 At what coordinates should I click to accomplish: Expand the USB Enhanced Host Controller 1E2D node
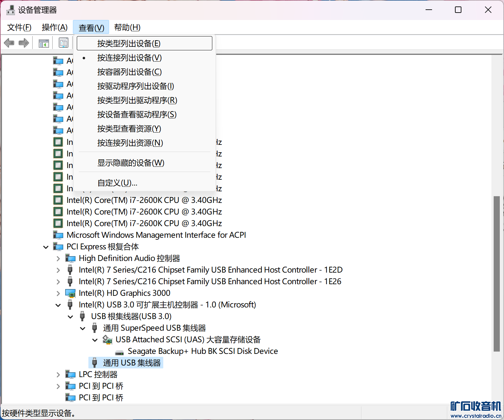pos(58,270)
